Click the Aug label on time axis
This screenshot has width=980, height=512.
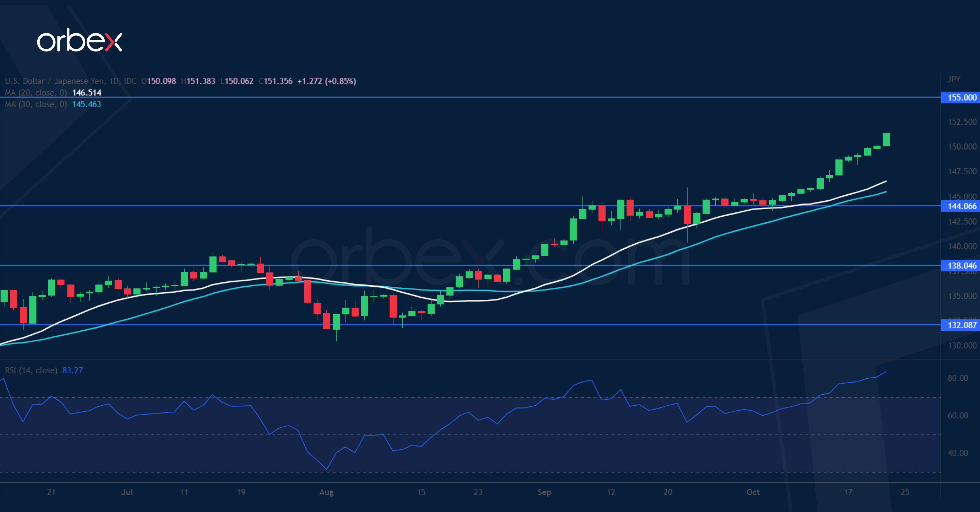pyautogui.click(x=326, y=492)
